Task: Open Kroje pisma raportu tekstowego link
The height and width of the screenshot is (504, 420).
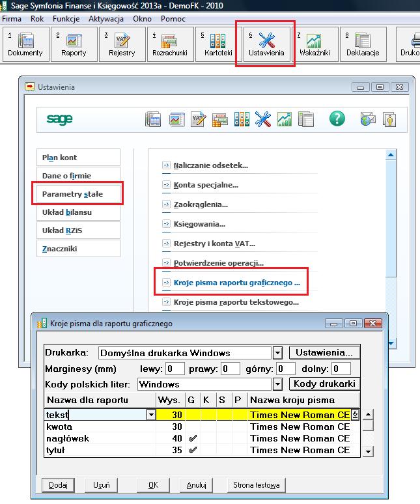Action: point(236,302)
